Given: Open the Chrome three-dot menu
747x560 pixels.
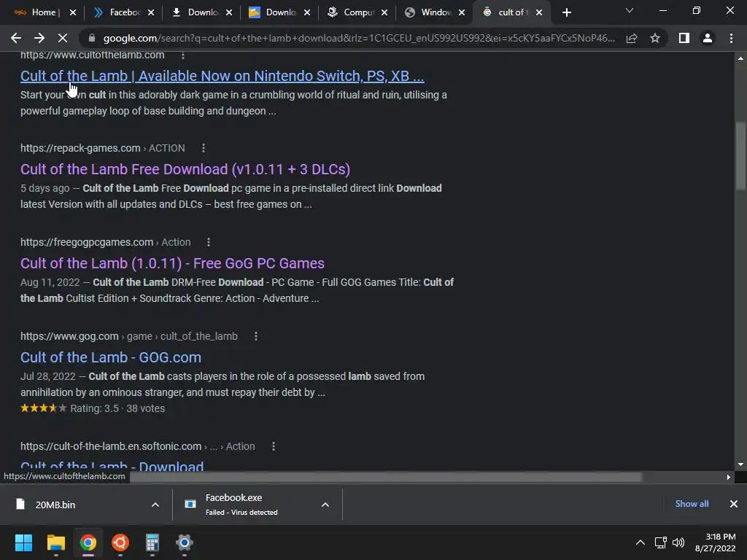Looking at the screenshot, I should click(x=731, y=38).
